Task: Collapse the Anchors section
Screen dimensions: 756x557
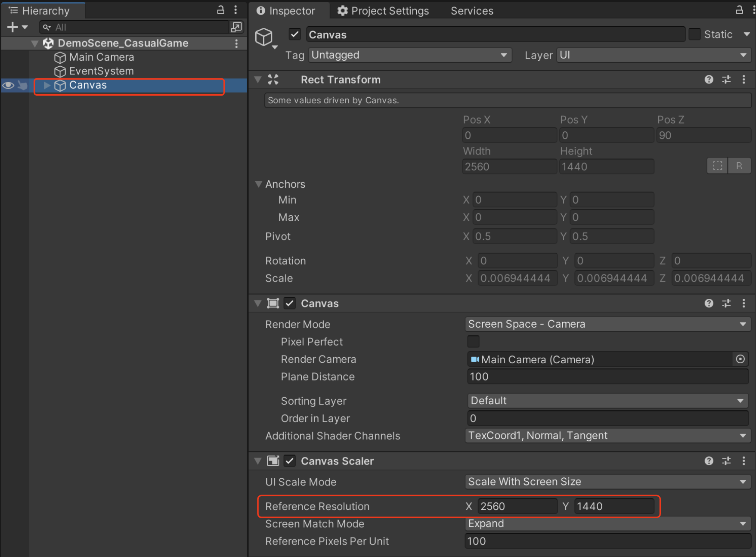Action: (x=259, y=184)
